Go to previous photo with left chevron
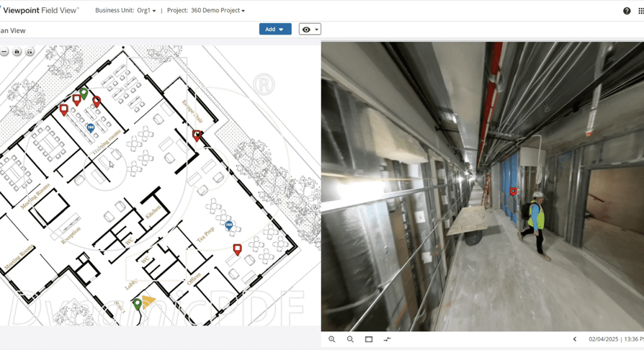 coord(574,339)
